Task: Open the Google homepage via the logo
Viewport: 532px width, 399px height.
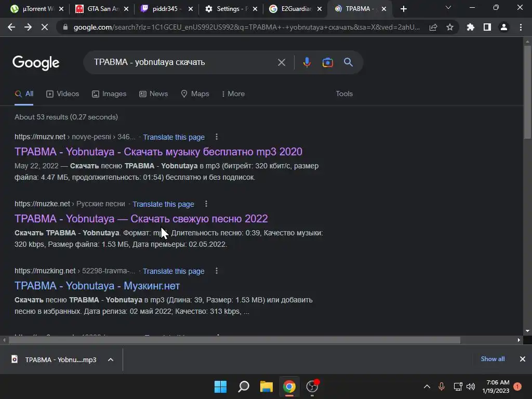Action: click(36, 63)
